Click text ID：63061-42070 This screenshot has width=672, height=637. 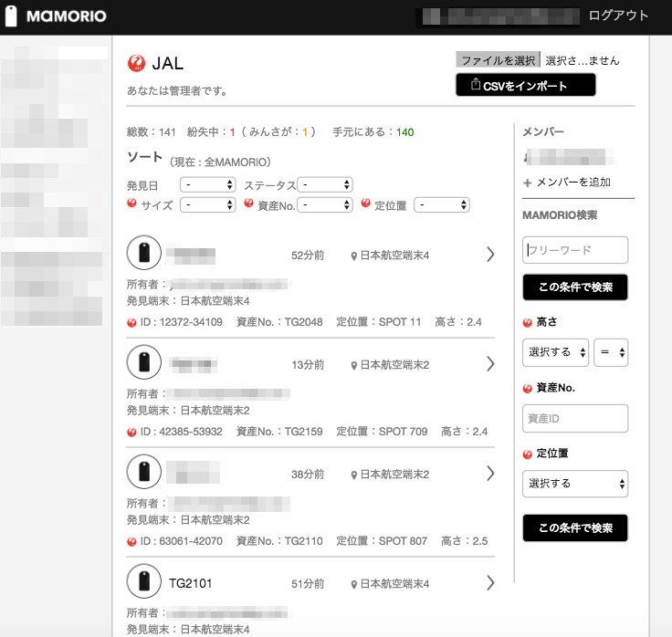182,541
